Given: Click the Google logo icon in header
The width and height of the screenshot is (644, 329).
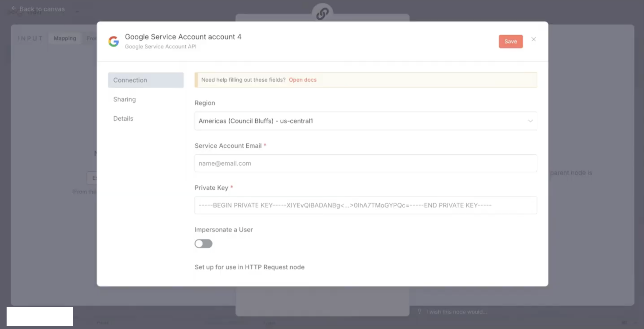Looking at the screenshot, I should 114,41.
